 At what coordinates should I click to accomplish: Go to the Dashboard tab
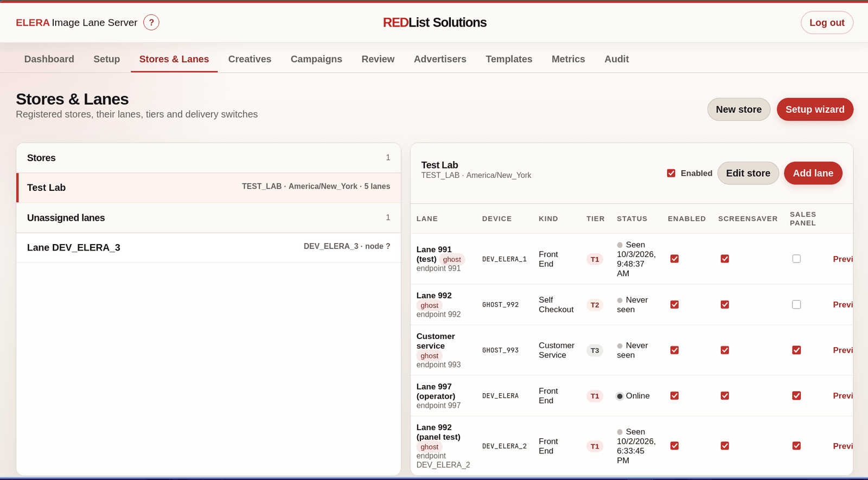[x=49, y=59]
